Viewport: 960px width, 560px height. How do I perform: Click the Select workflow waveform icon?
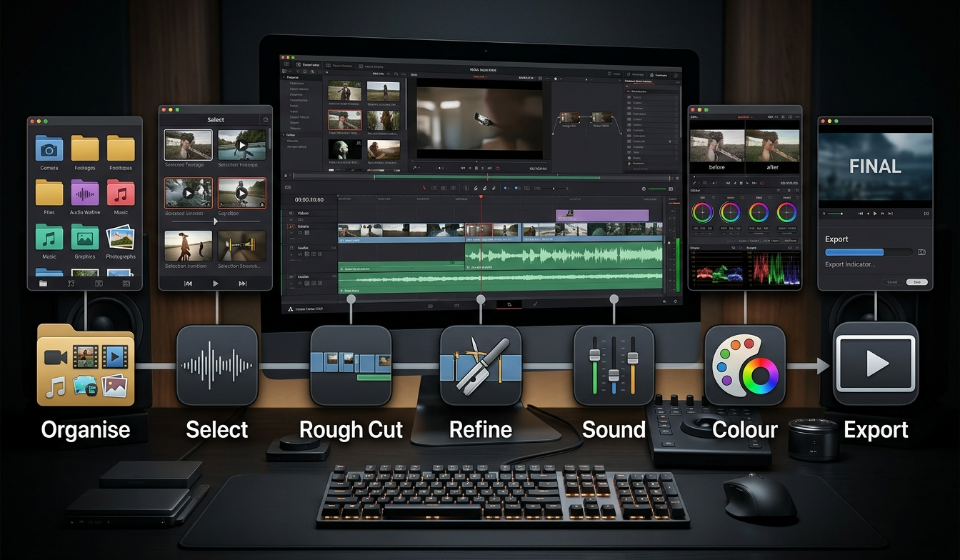tap(216, 365)
